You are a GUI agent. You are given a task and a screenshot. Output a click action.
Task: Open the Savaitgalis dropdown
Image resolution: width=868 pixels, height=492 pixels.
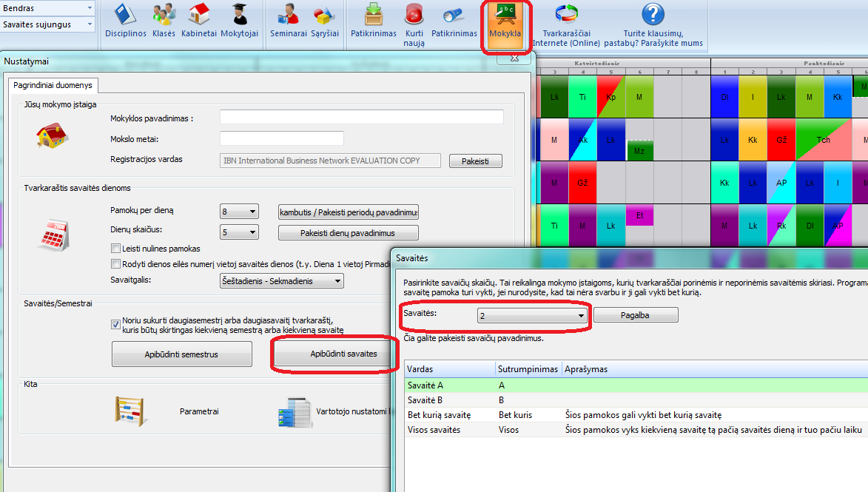coord(282,281)
